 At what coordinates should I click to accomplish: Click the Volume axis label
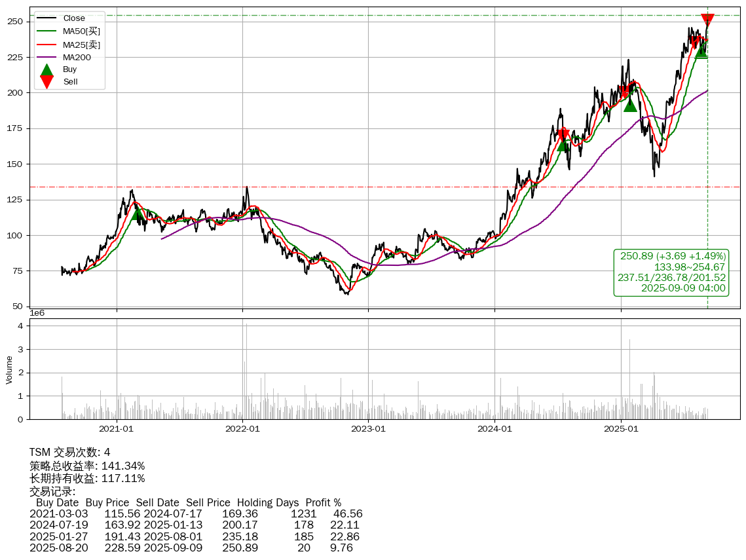[9, 369]
